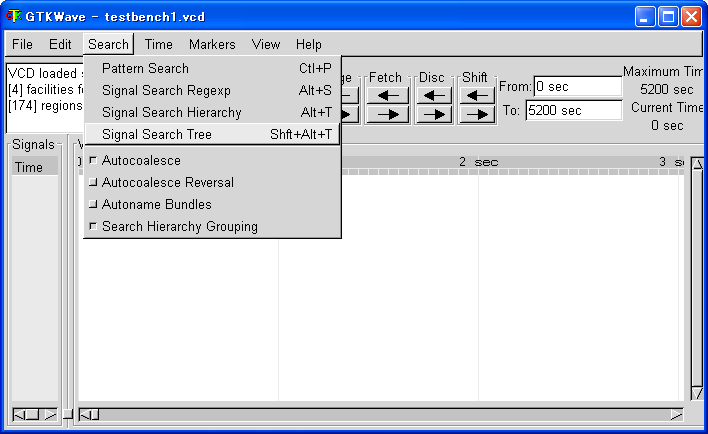
Task: Minimize the GTKWave window
Action: [645, 17]
